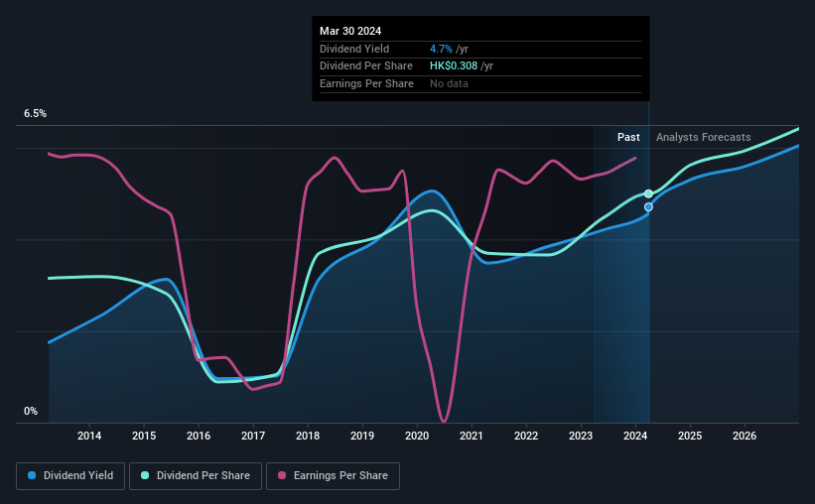This screenshot has height=504, width=815.
Task: Click the 2025 x-axis label
Action: pyautogui.click(x=690, y=436)
